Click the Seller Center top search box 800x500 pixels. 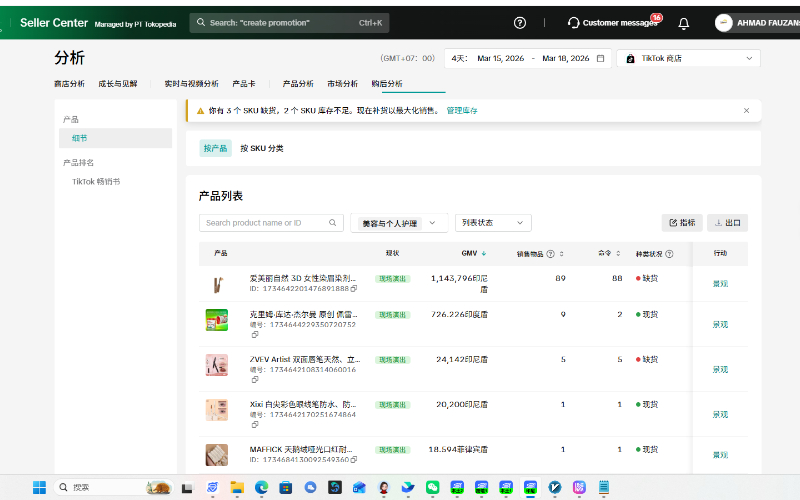289,23
